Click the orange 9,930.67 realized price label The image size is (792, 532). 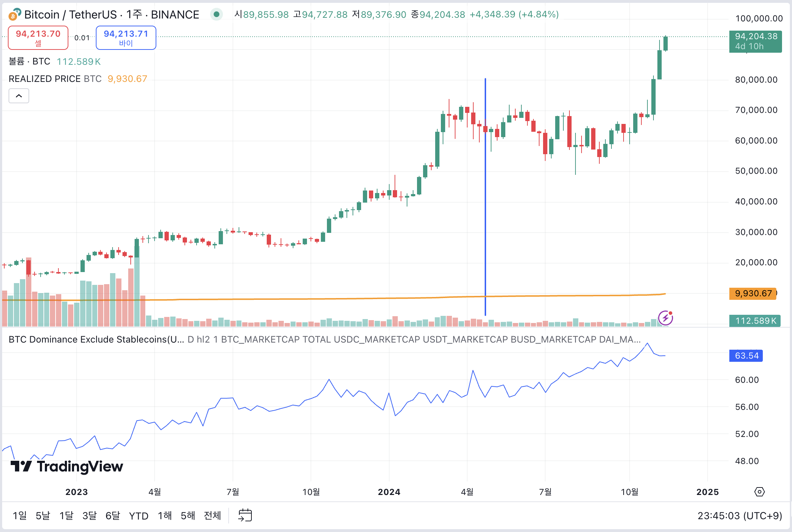tap(753, 293)
